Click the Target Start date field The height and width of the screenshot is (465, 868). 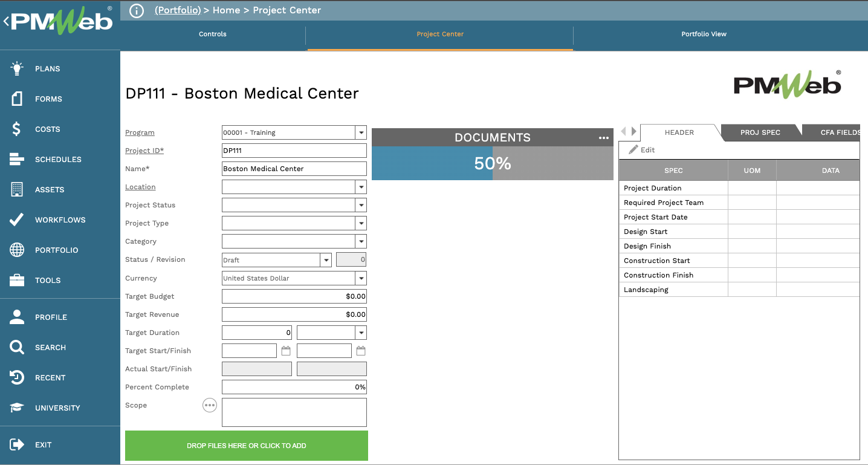click(249, 351)
